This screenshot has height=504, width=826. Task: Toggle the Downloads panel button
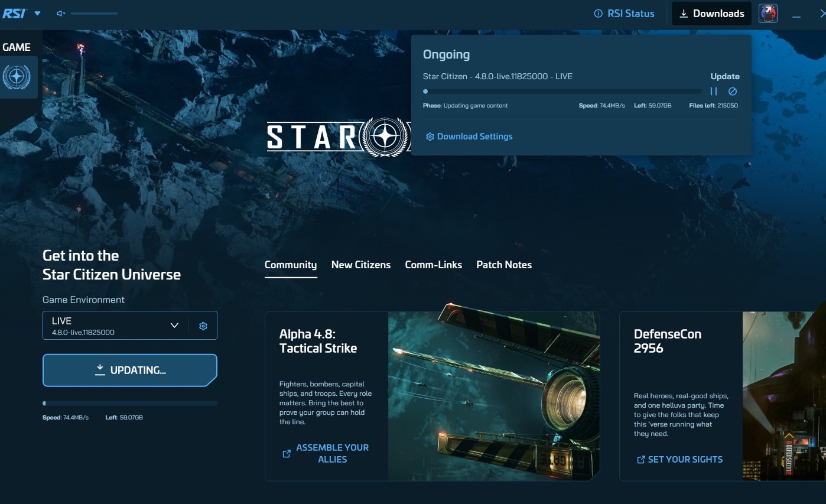711,14
